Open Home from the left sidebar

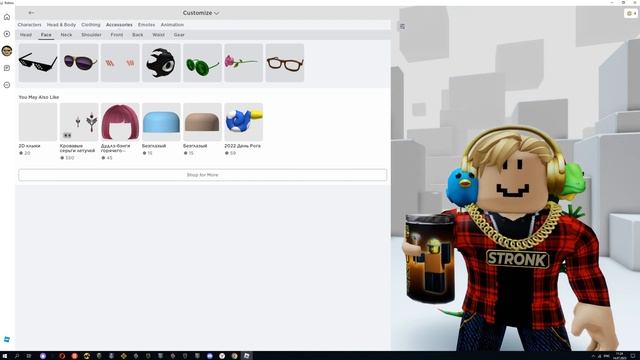(x=7, y=17)
